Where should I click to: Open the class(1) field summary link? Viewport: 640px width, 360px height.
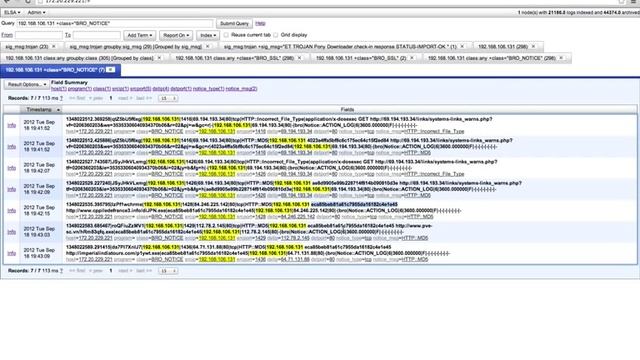point(102,89)
